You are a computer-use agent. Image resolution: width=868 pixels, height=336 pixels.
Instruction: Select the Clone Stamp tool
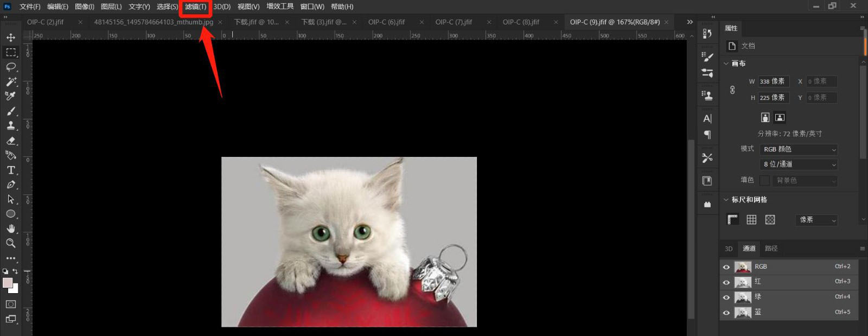(x=10, y=125)
